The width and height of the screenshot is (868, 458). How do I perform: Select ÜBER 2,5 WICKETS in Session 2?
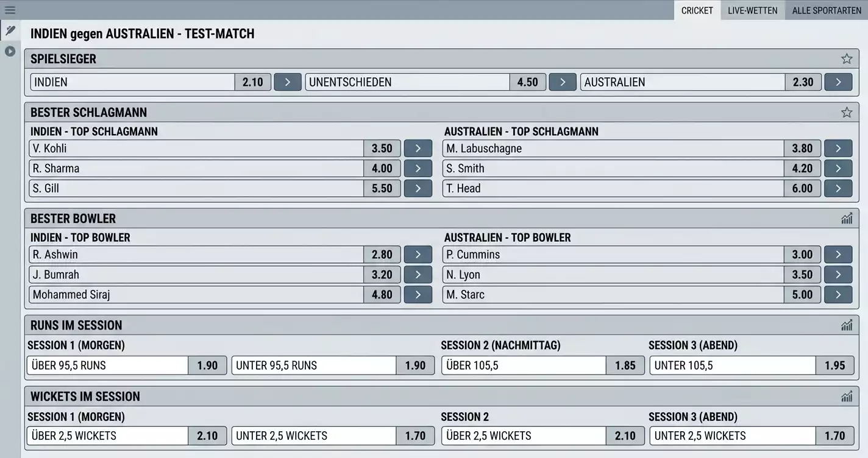point(542,435)
